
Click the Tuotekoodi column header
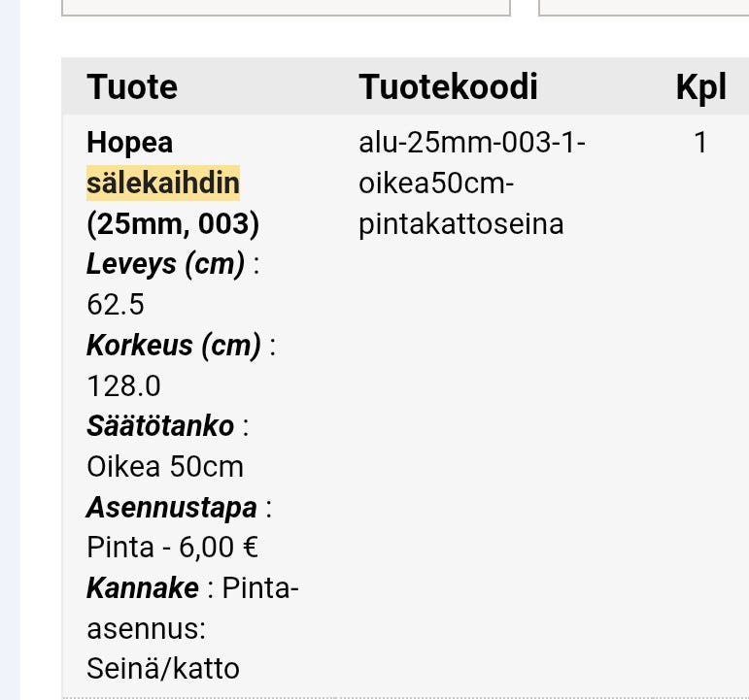(448, 87)
